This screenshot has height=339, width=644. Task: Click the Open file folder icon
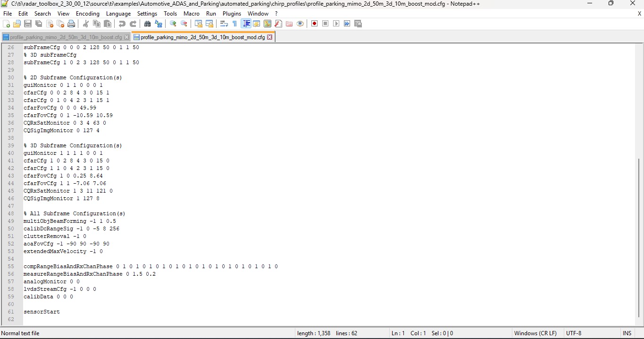point(17,24)
